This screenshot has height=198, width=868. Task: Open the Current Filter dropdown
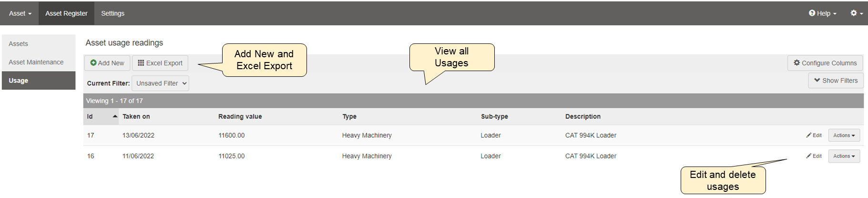[160, 83]
